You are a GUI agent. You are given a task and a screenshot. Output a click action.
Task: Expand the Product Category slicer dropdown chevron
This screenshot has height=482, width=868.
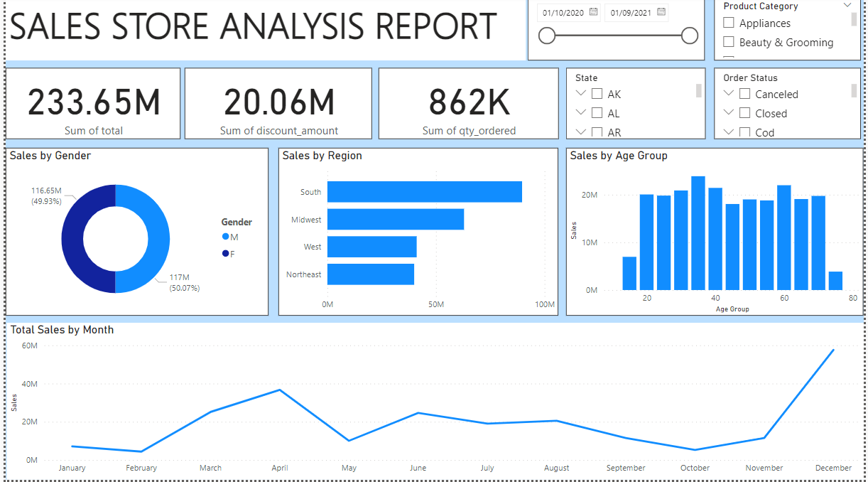[x=847, y=6]
